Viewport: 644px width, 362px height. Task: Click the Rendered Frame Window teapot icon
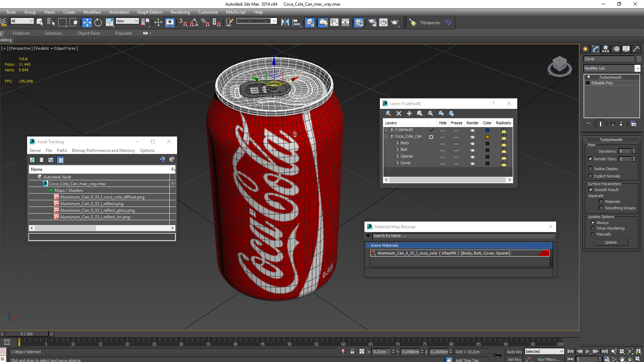383,22
